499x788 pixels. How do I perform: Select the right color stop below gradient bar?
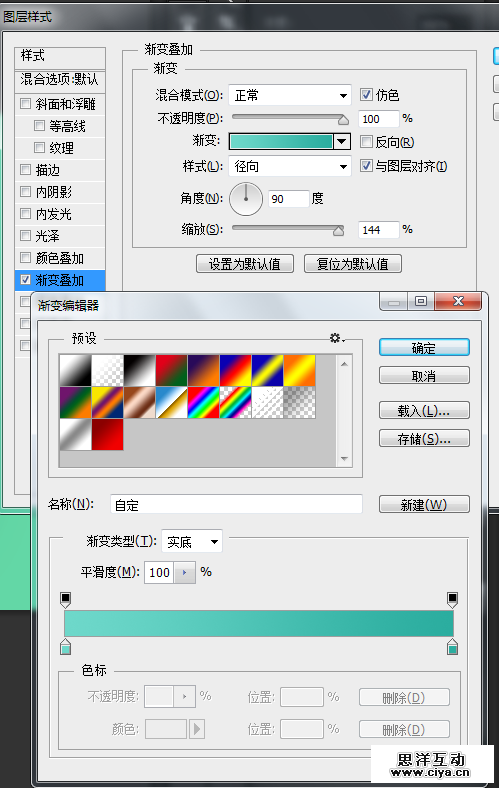pyautogui.click(x=452, y=647)
